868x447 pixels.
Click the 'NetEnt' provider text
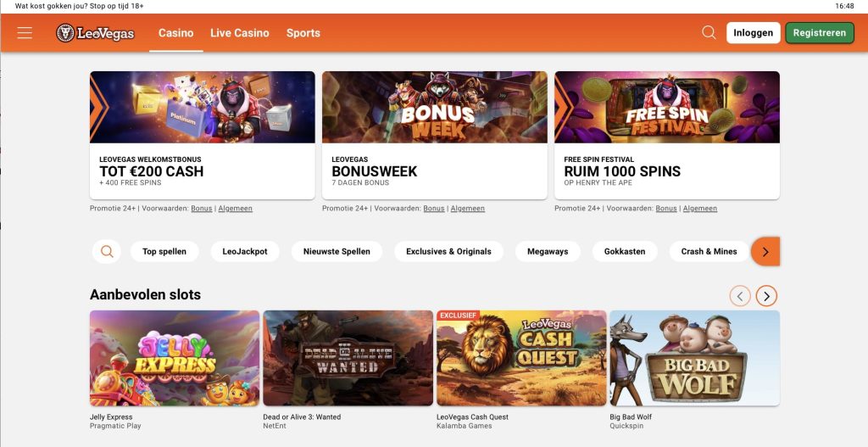coord(275,426)
